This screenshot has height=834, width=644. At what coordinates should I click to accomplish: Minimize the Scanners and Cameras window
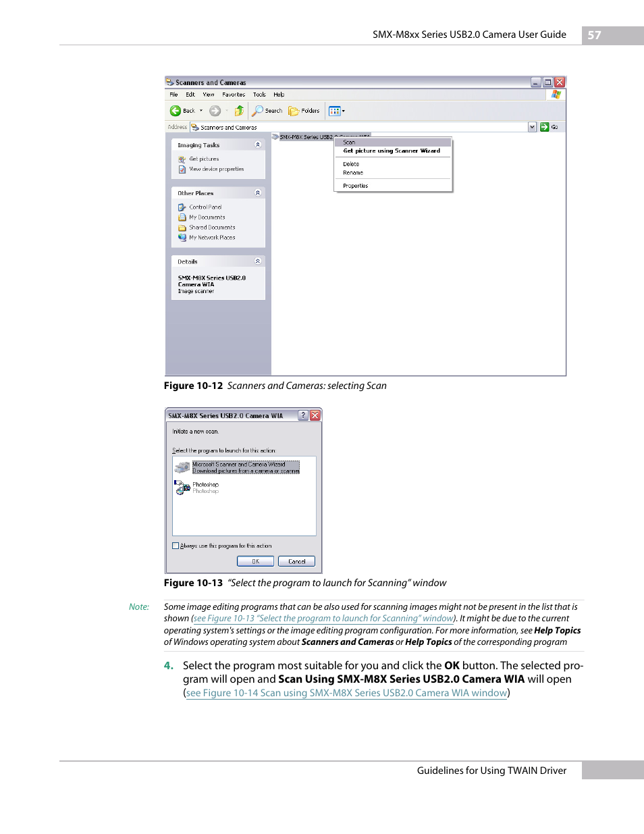(x=536, y=82)
